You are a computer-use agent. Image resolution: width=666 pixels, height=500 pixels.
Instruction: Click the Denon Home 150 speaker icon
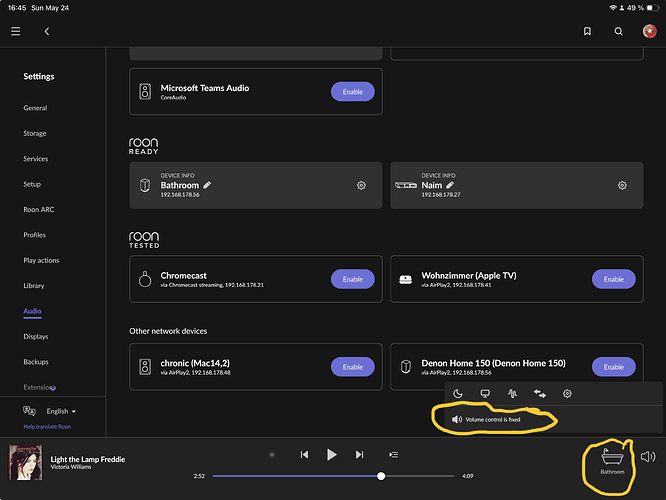tap(406, 366)
